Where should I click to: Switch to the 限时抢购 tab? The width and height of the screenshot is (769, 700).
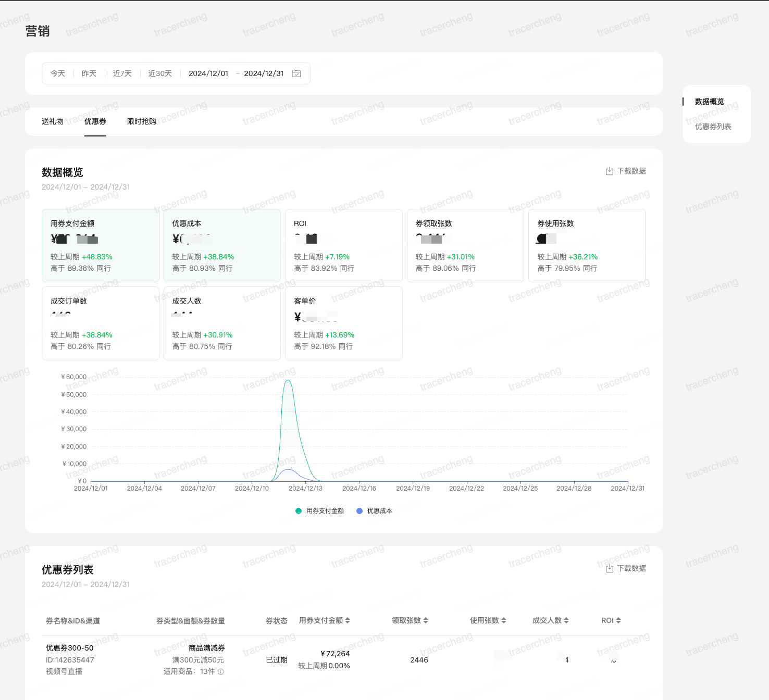point(141,121)
